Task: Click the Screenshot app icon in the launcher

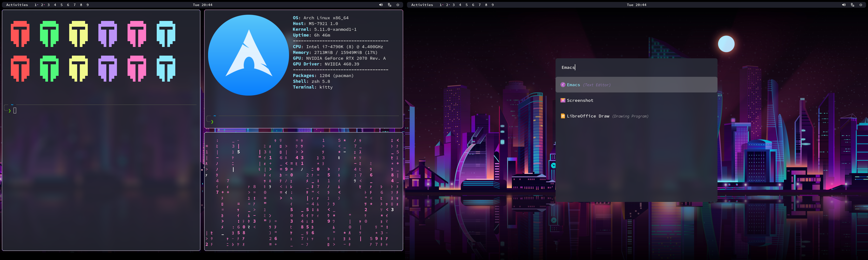Action: 563,100
